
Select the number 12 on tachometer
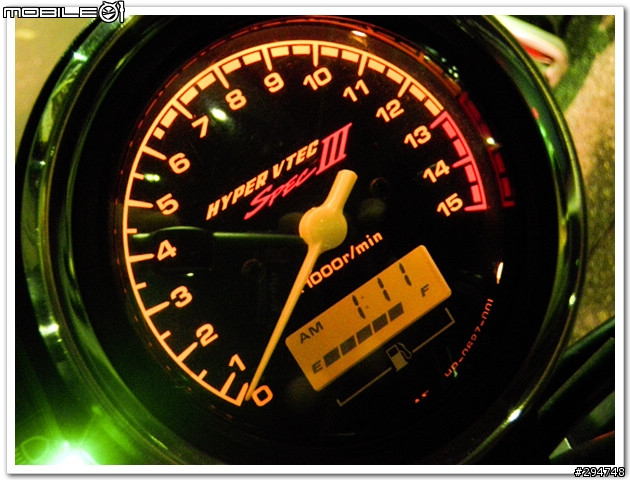click(x=390, y=110)
